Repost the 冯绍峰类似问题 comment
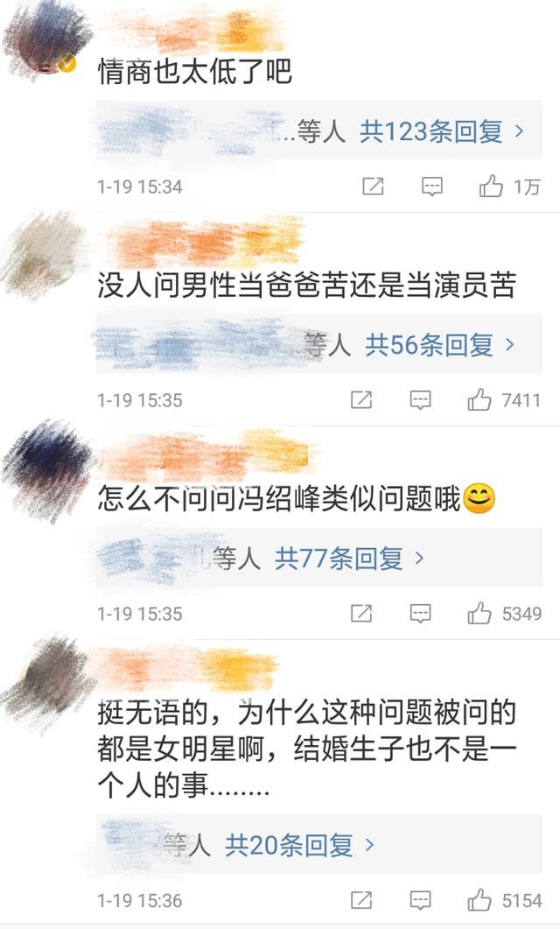The image size is (560, 929). [x=361, y=613]
